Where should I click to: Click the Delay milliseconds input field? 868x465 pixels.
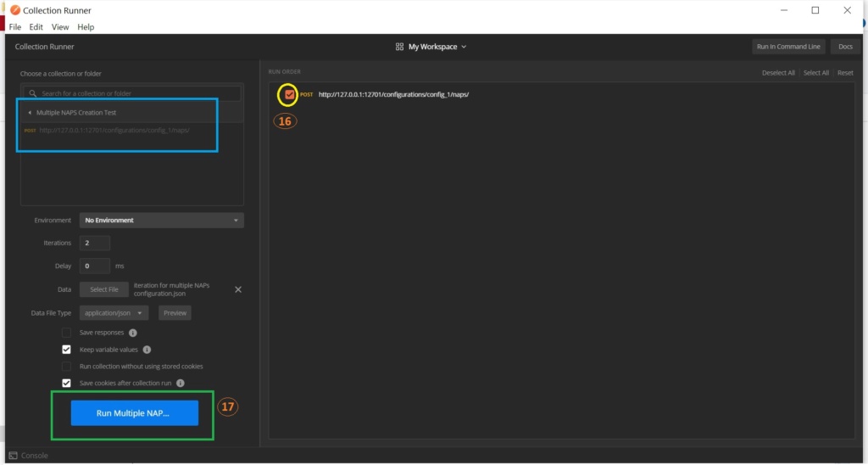coord(95,266)
